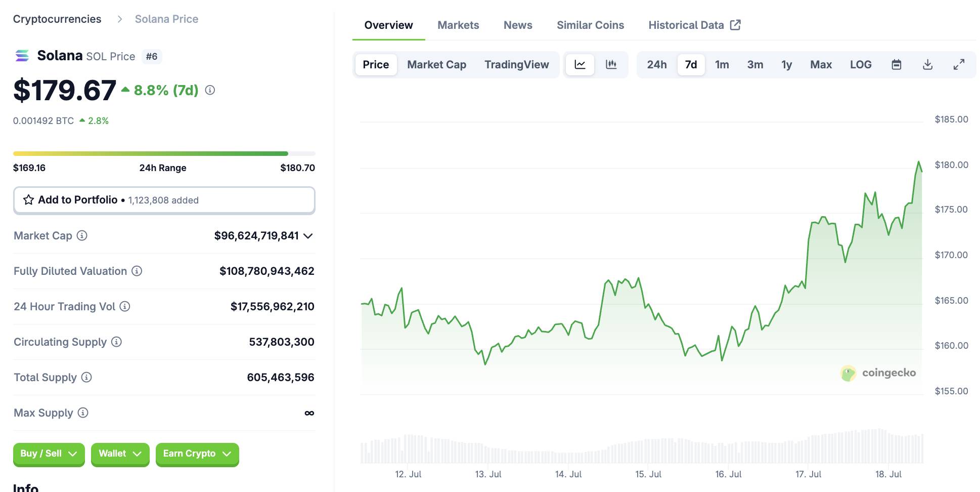
Task: Select the 1m time range
Action: point(722,64)
